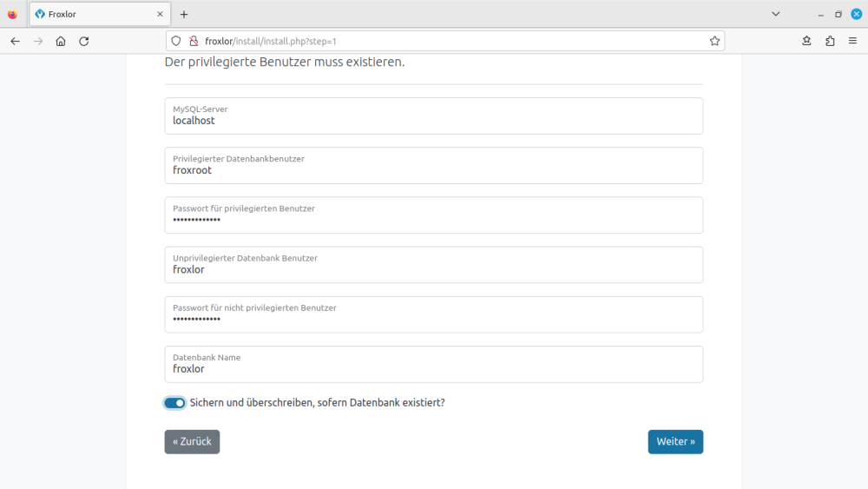Focus Passwort für privilegierten Benutzer field

coord(433,215)
